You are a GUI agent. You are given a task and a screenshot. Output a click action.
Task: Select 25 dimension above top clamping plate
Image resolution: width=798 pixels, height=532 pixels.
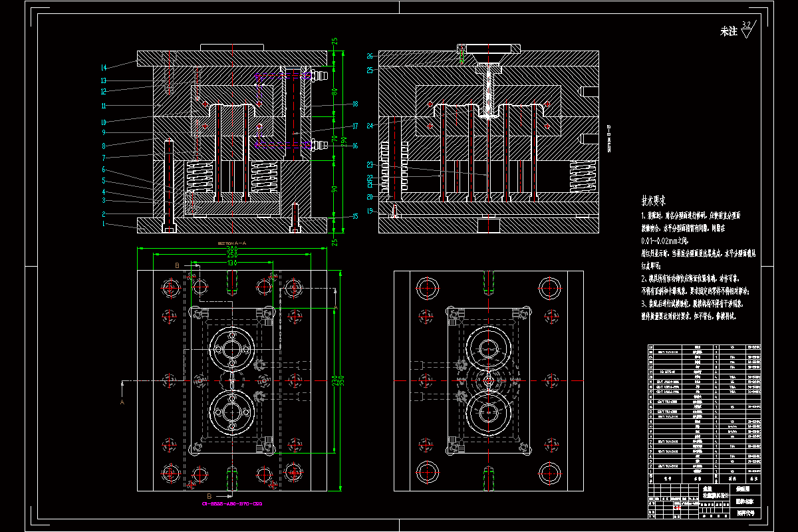(x=335, y=41)
